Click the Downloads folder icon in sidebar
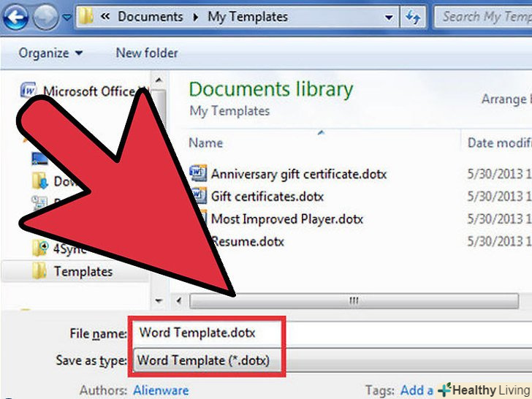This screenshot has width=532, height=399. [40, 180]
